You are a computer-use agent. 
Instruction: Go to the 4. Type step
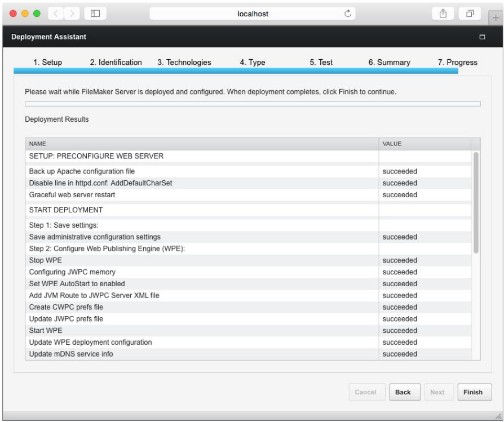(x=253, y=63)
